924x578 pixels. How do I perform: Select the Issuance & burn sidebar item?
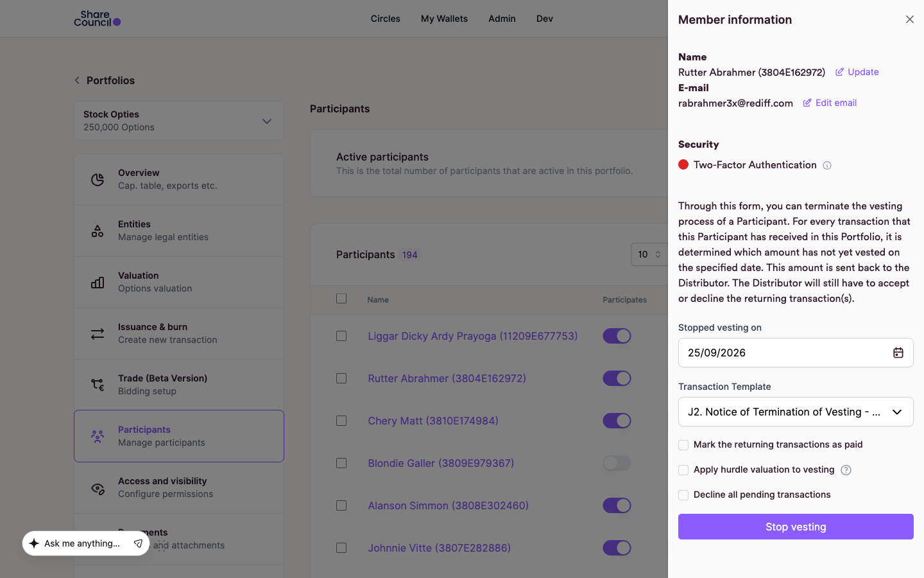(179, 333)
